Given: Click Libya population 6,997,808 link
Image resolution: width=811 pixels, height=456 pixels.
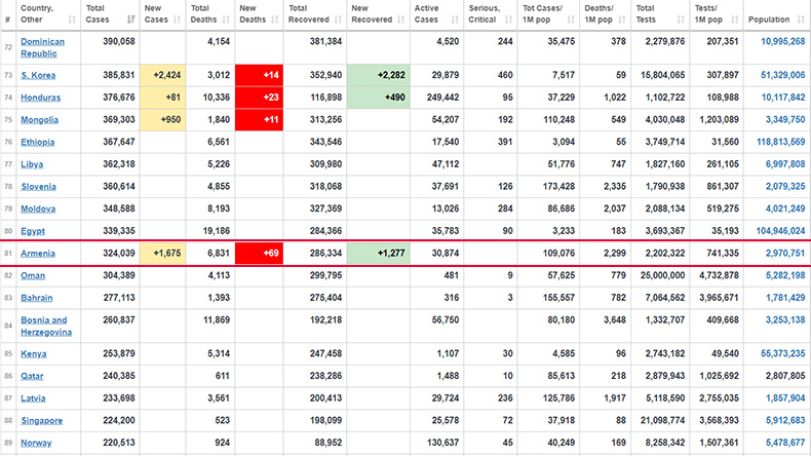Looking at the screenshot, I should tap(785, 164).
